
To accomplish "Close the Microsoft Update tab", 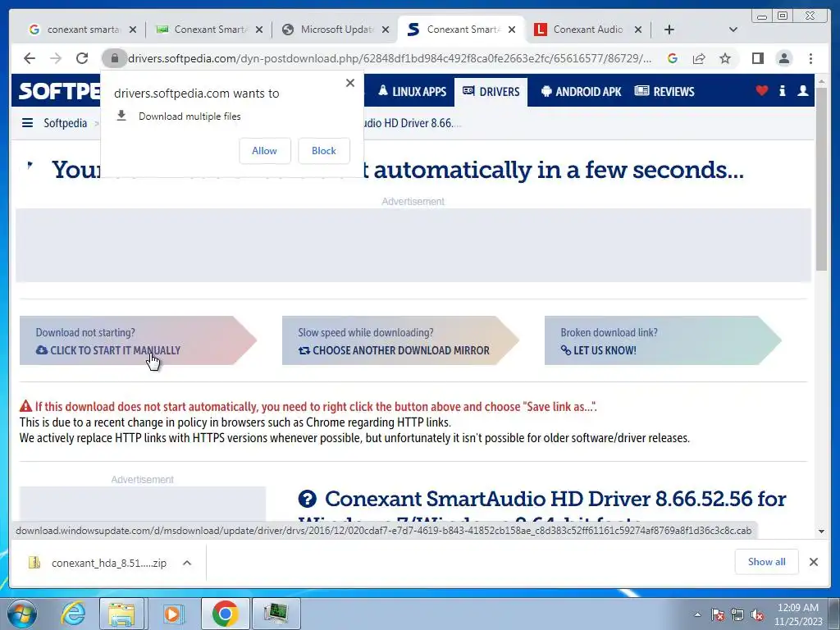I will point(386,30).
